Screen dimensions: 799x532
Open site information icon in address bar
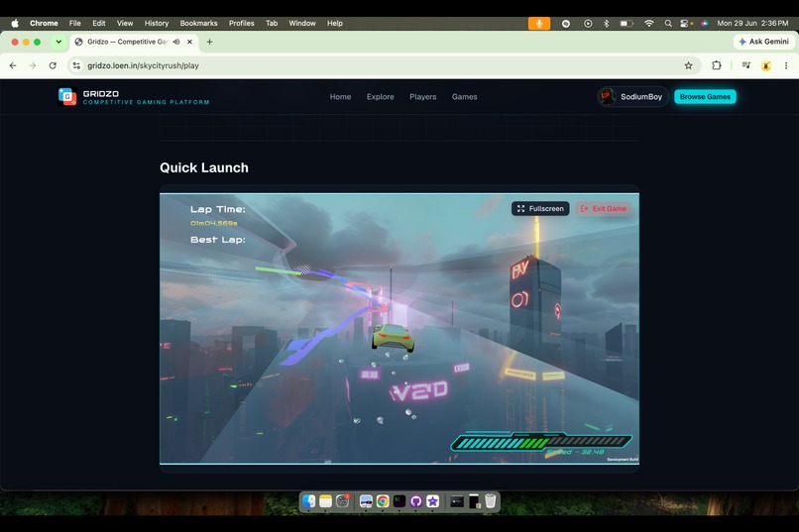pyautogui.click(x=76, y=65)
